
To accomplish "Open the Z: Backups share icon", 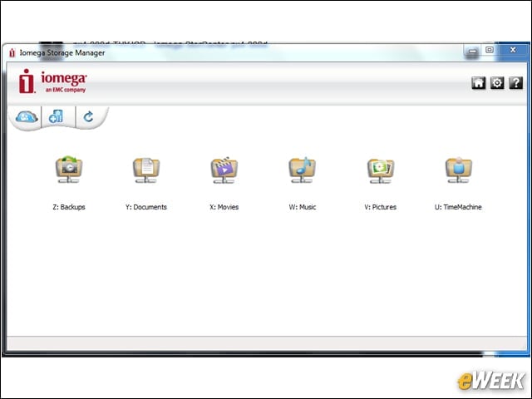I will (69, 170).
